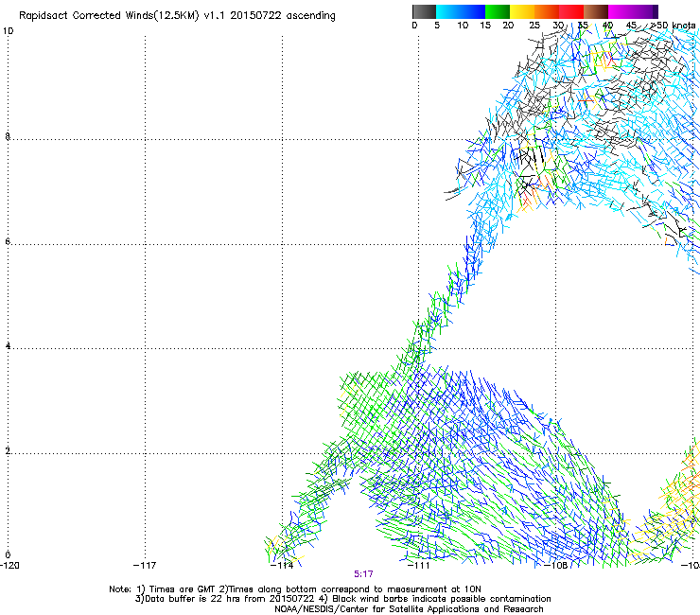Click the gray 0-5 knots color segment
The height and width of the screenshot is (615, 700).
424,11
